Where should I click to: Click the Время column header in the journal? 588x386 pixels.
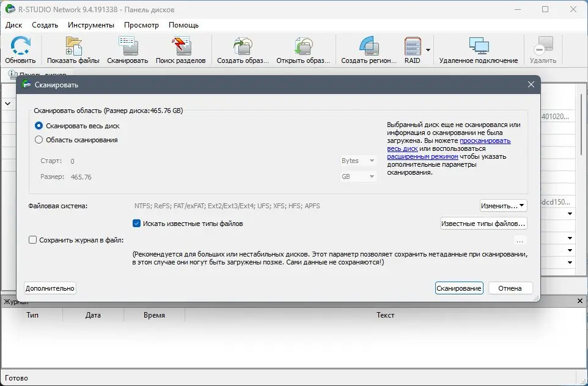154,315
